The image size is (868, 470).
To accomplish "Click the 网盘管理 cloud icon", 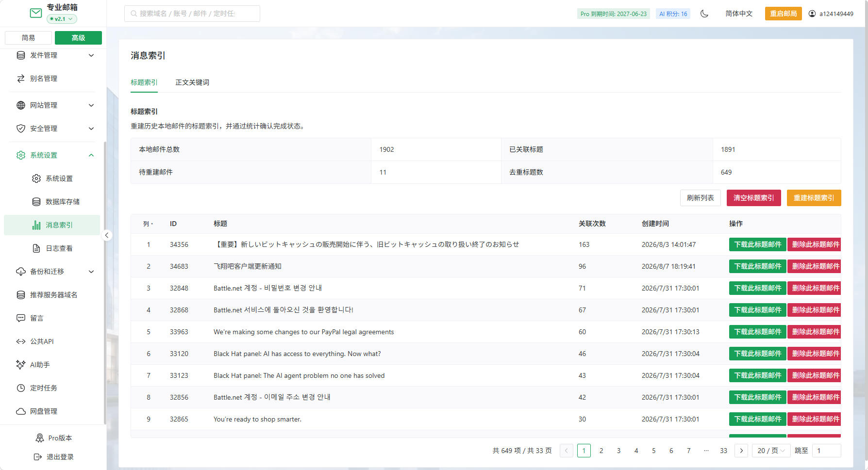I will point(21,411).
